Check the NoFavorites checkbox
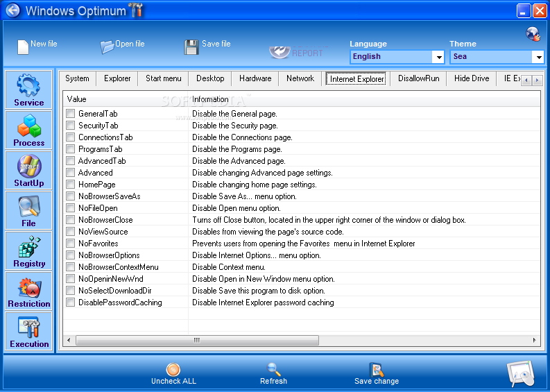The height and width of the screenshot is (392, 550). pos(71,244)
